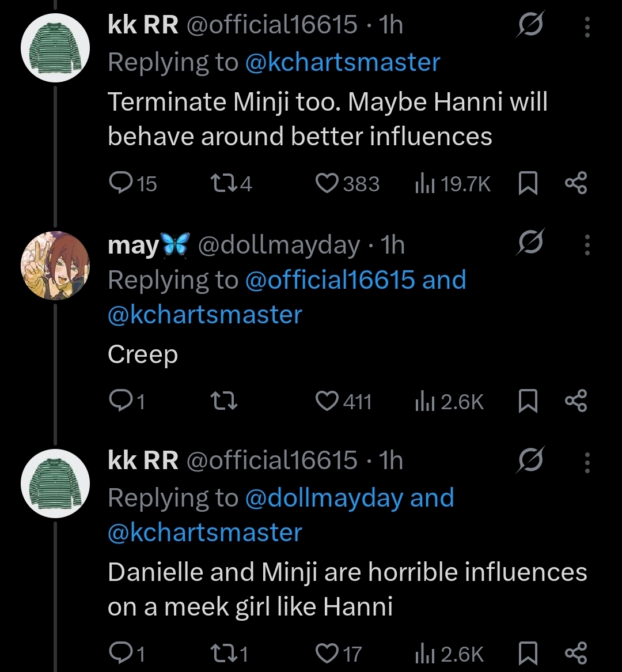Open kk RR's green sweater avatar at top
The image size is (622, 672).
[55, 48]
